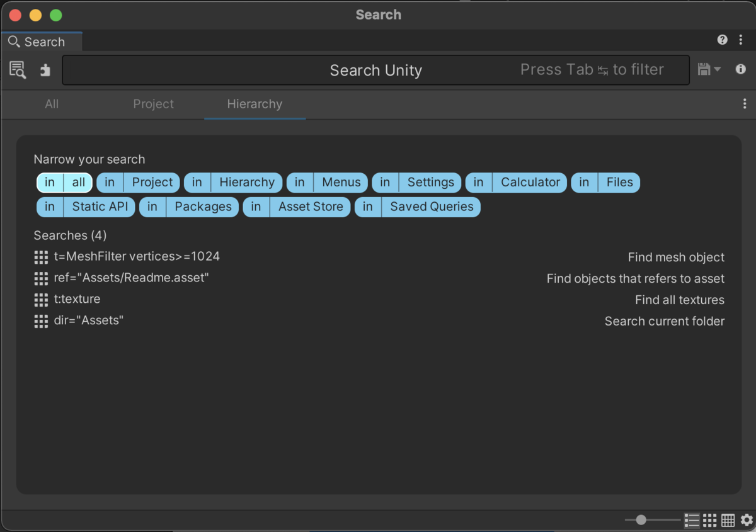Switch to the Project tab
This screenshot has width=756, height=532.
pos(153,104)
